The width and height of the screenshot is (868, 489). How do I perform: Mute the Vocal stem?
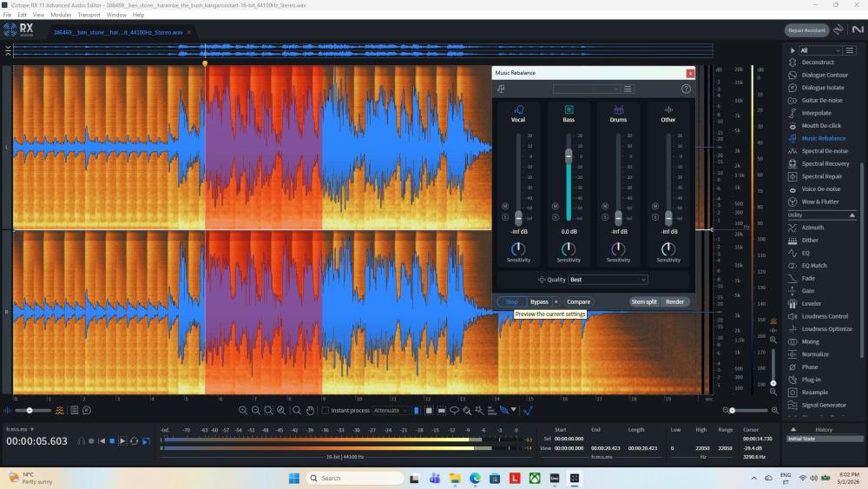[505, 206]
